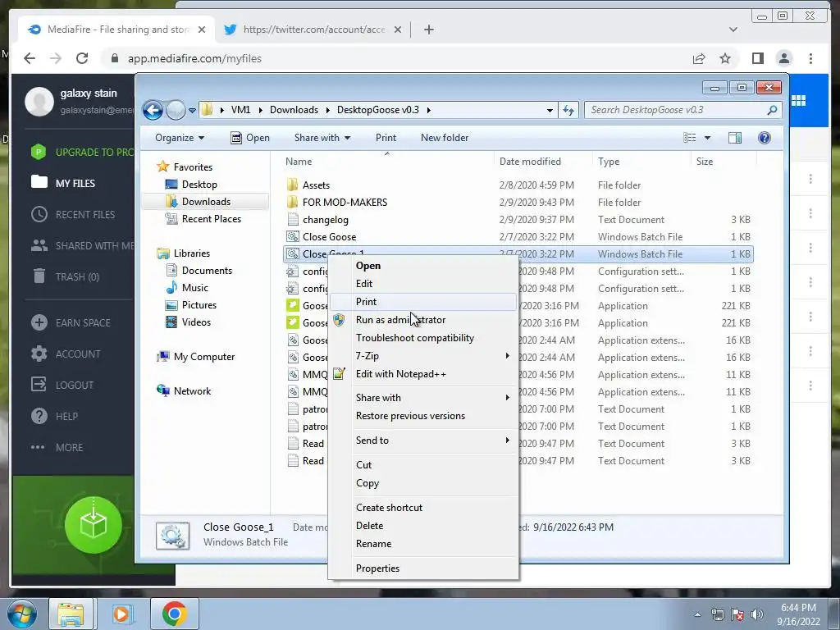Click the share page icon in Chrome address bar
Screen dimensions: 840x630
click(x=699, y=58)
